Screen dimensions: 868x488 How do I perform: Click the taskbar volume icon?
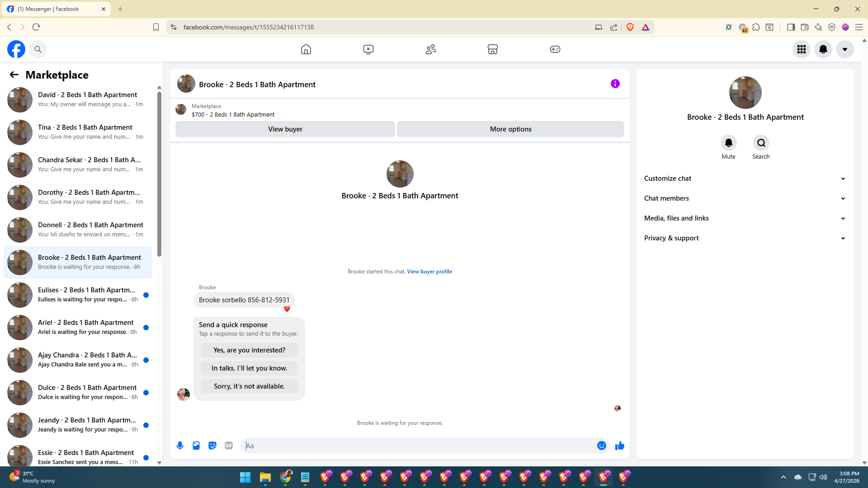(x=823, y=477)
